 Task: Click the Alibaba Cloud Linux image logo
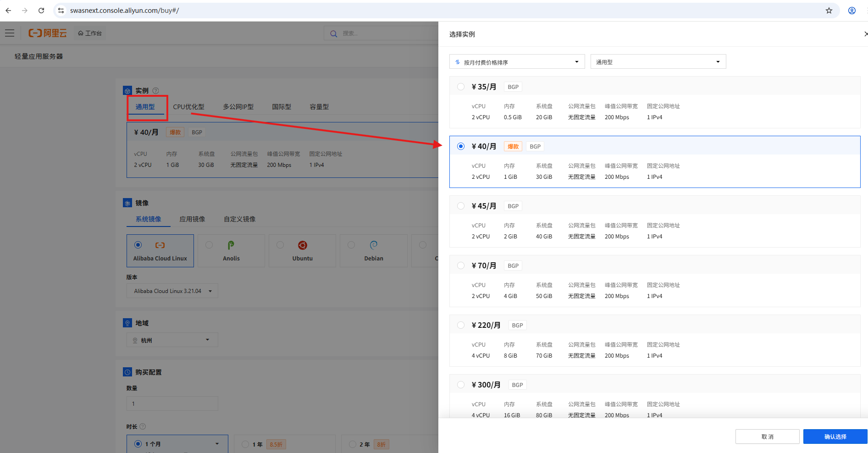click(x=160, y=245)
